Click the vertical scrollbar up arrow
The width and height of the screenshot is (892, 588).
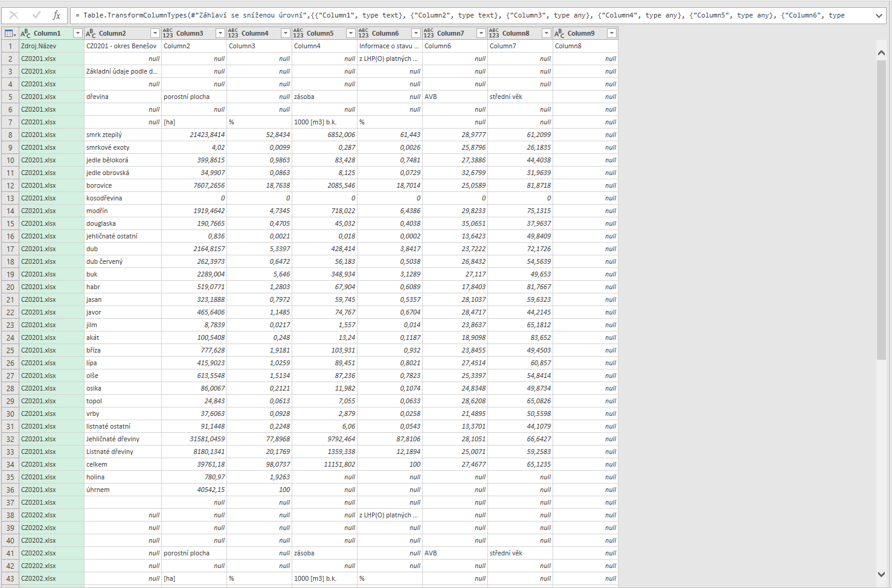881,53
